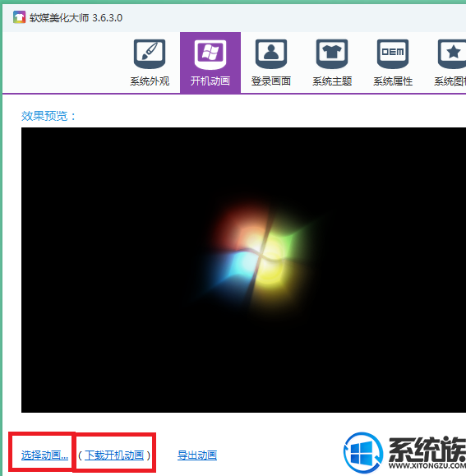Screen dimensions: 466x476
Task: Click the 系统族 round Windows logo
Action: click(x=363, y=452)
